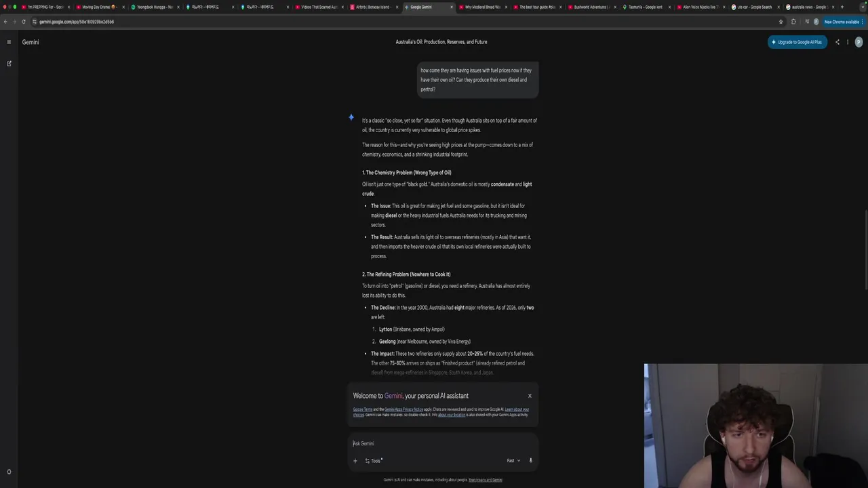Click heading 1. The Chemistry Problem

406,173
